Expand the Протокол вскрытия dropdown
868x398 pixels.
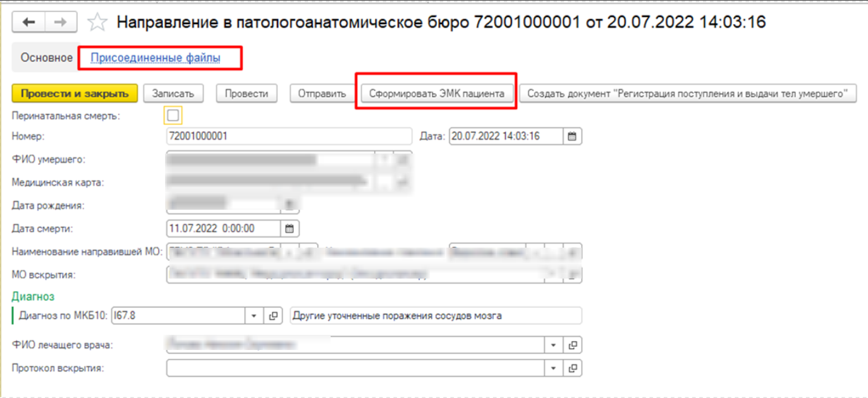[553, 368]
